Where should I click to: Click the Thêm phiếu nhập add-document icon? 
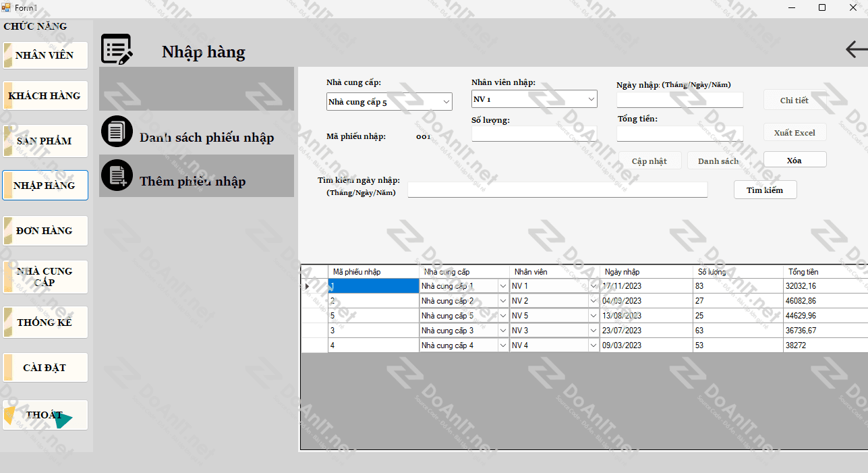(x=117, y=175)
